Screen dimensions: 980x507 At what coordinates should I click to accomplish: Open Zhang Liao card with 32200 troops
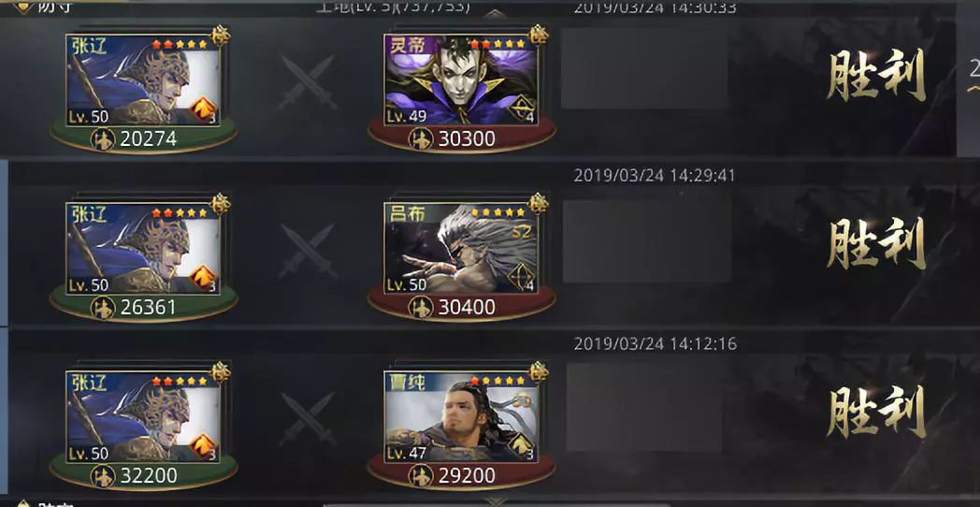click(143, 416)
